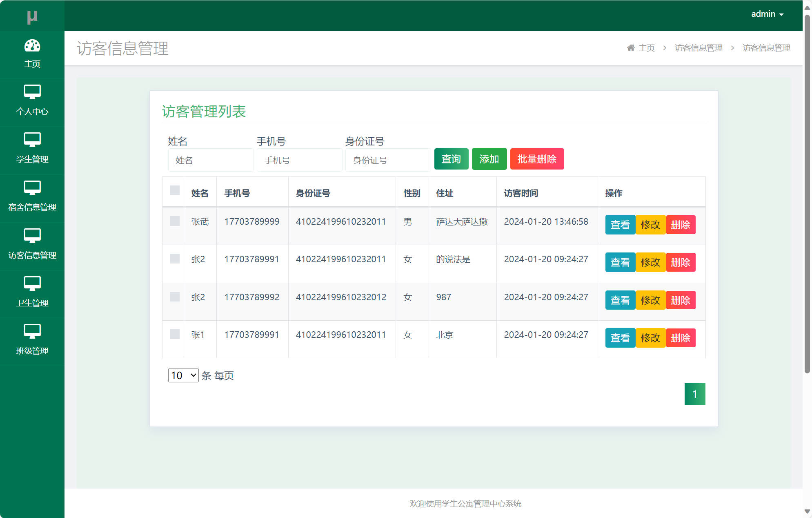
Task: Click inside the 手机号 input field
Action: (x=299, y=160)
